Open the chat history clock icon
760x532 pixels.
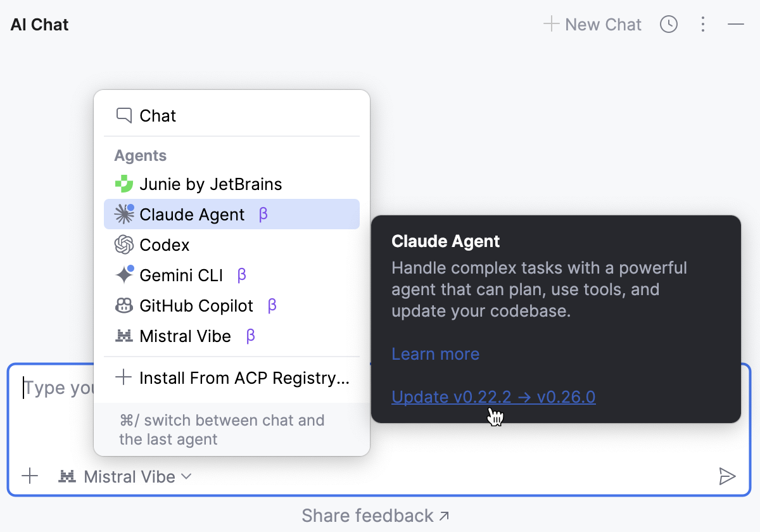point(669,25)
